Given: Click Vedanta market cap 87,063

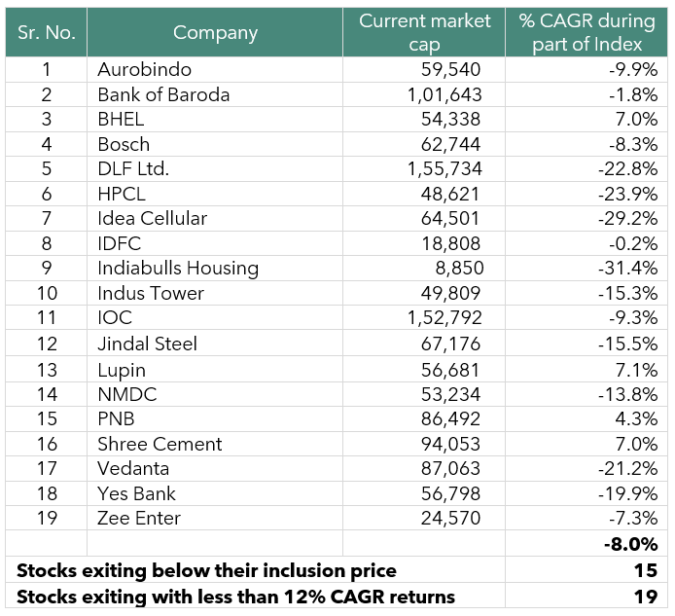Looking at the screenshot, I should 450,469.
